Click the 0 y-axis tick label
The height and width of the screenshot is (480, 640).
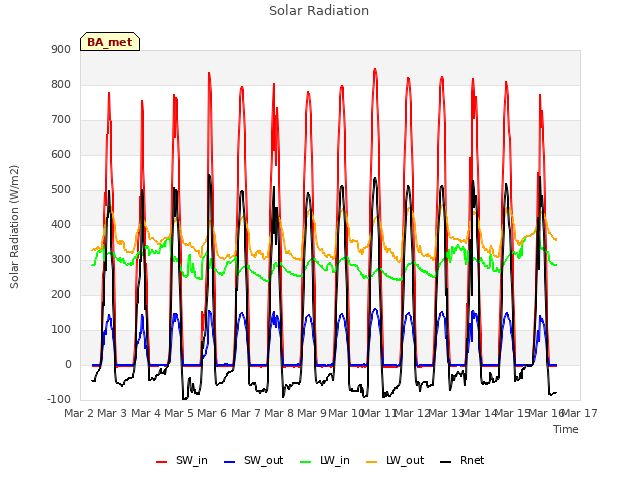click(68, 364)
